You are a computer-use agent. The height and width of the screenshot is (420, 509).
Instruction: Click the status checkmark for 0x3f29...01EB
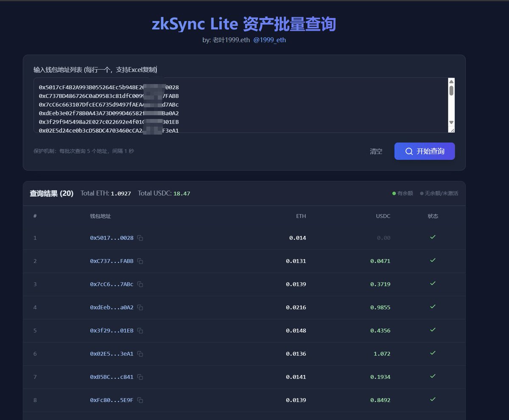(x=433, y=330)
